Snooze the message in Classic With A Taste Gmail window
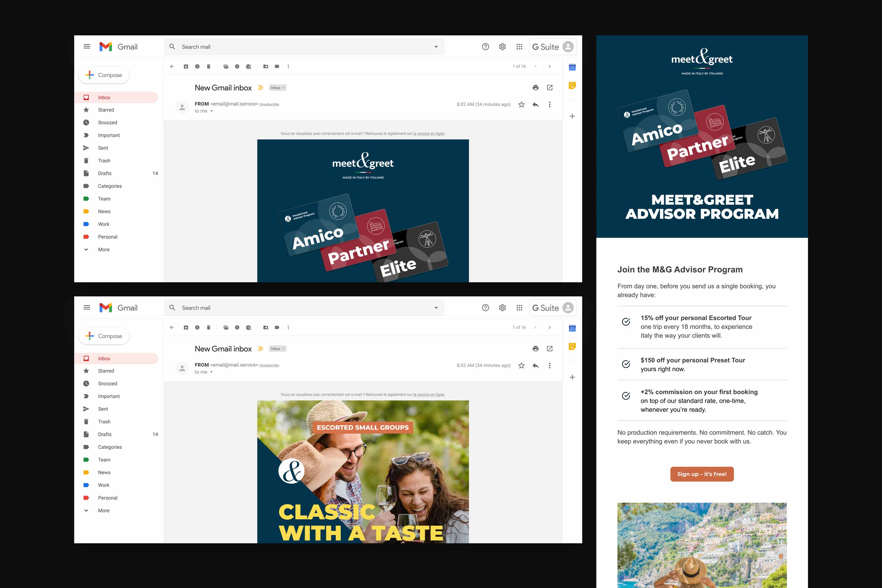 click(237, 328)
